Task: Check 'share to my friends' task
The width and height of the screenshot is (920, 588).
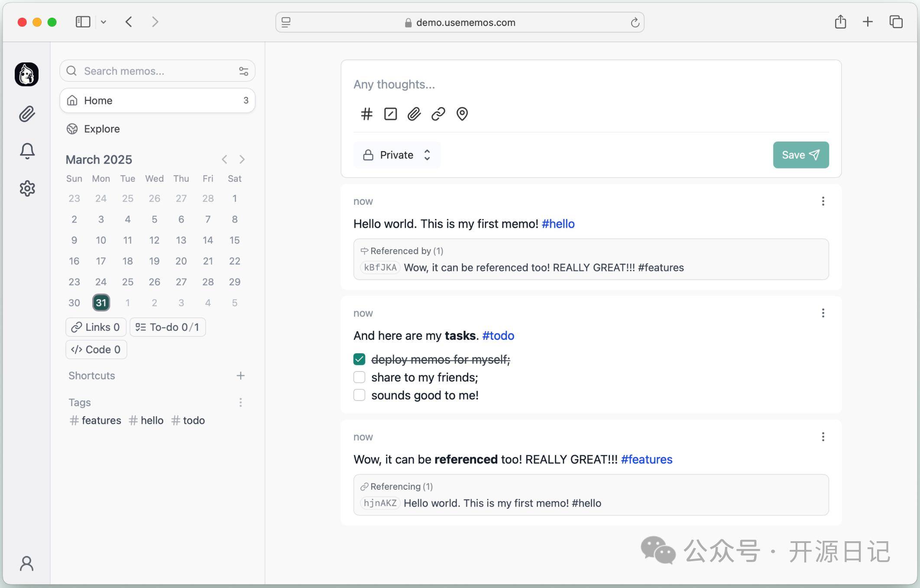Action: click(x=359, y=377)
